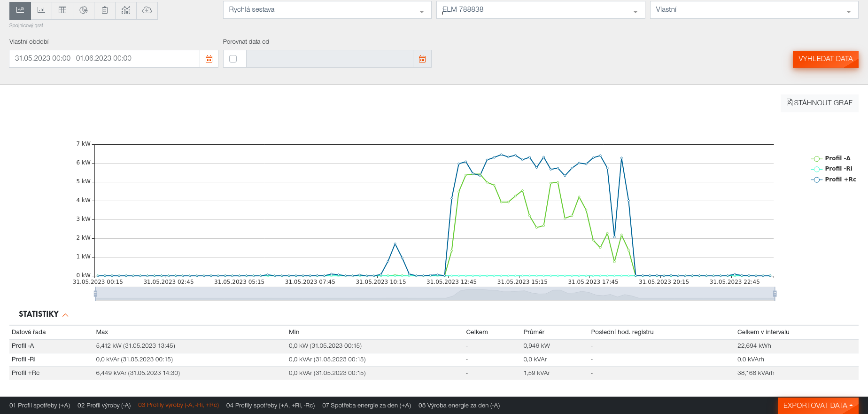The height and width of the screenshot is (414, 868).
Task: Click the Profil -A row max value 5,412 kW
Action: pyautogui.click(x=136, y=346)
